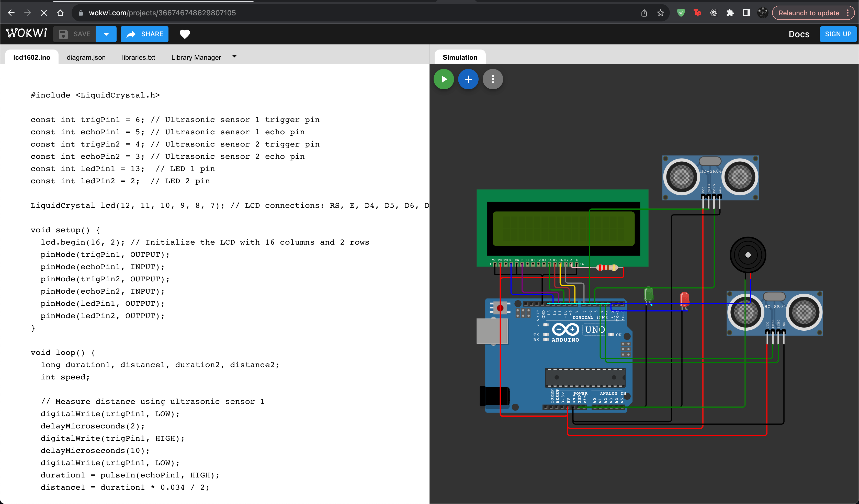Click the heart like icon
Image resolution: width=859 pixels, height=504 pixels.
(185, 34)
